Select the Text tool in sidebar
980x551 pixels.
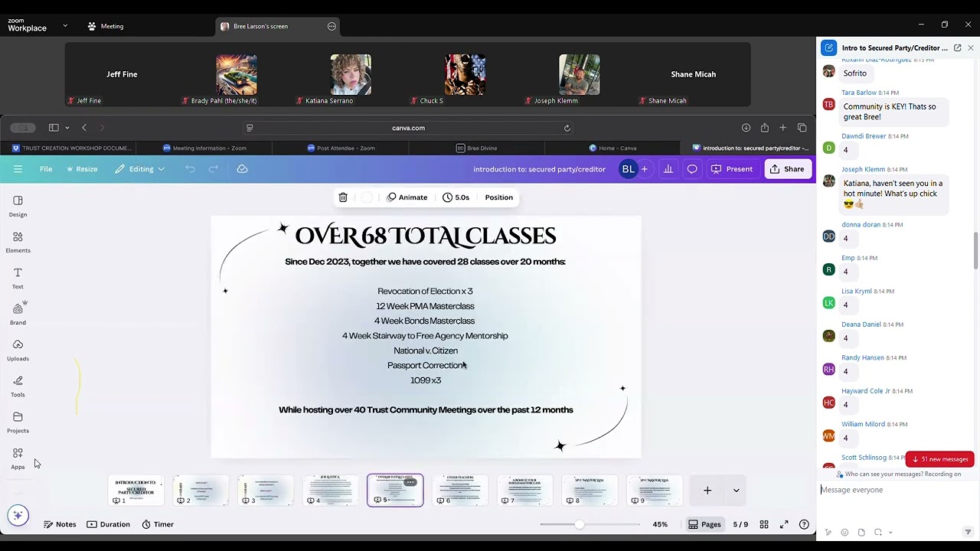click(18, 278)
